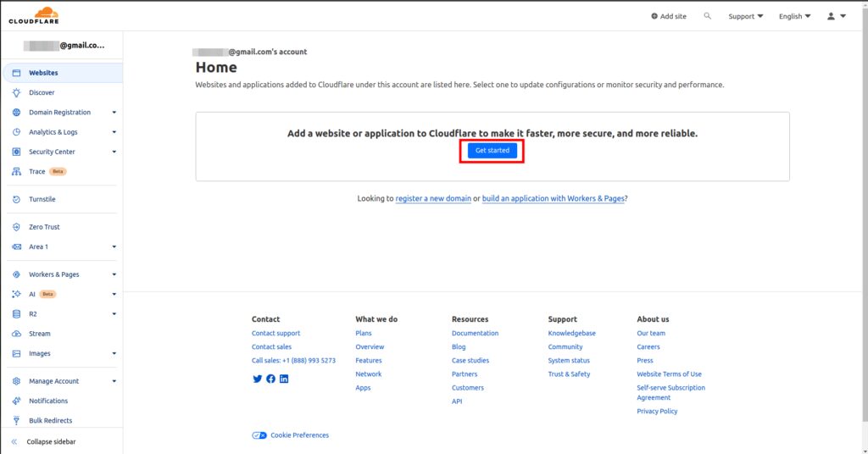Select Websites in the sidebar
The height and width of the screenshot is (454, 868).
click(63, 73)
